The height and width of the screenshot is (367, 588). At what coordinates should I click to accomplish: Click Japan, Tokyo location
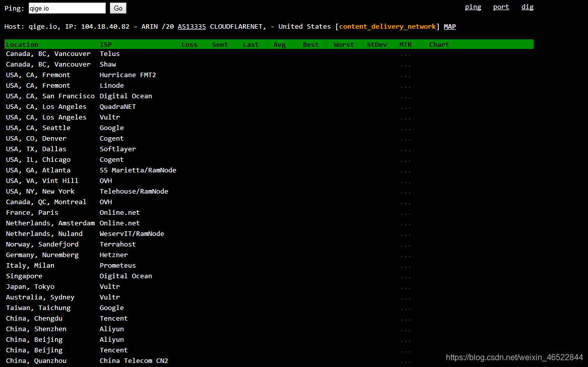coord(30,286)
